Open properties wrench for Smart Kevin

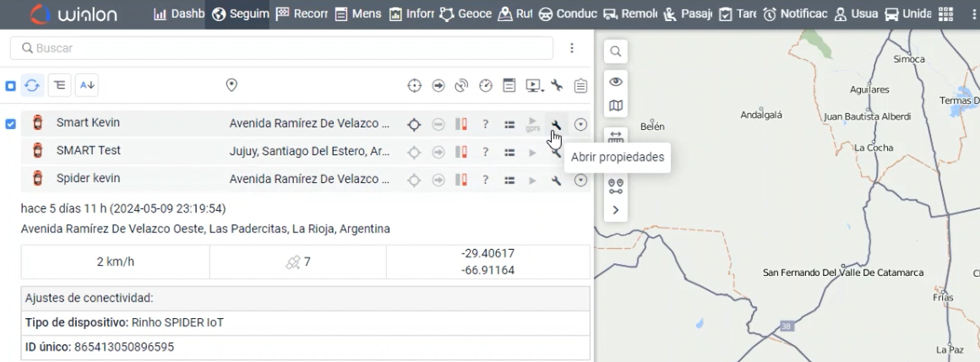coord(556,124)
